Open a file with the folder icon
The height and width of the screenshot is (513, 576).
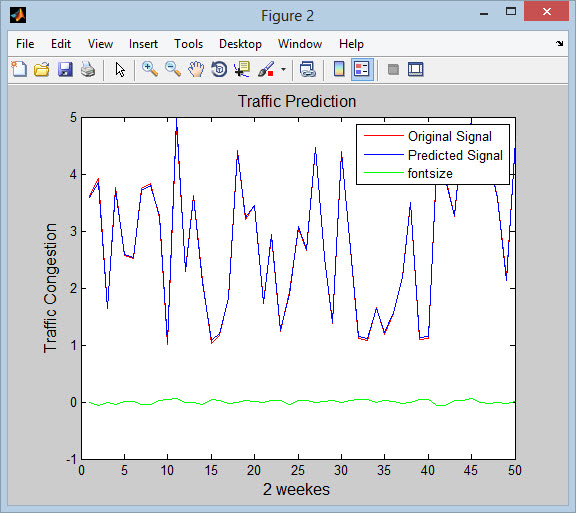click(42, 69)
